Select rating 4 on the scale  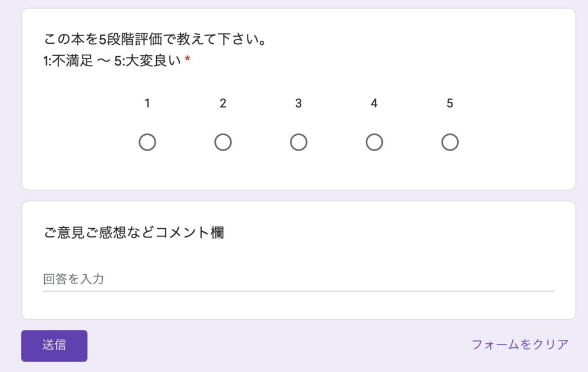[374, 142]
